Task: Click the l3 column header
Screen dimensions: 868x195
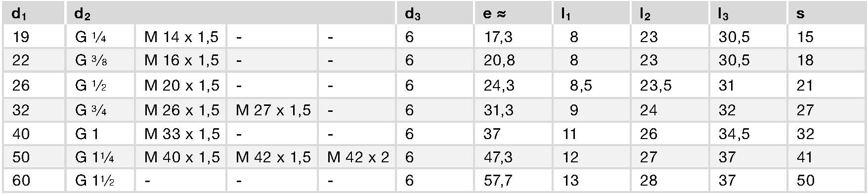Action: pyautogui.click(x=748, y=13)
